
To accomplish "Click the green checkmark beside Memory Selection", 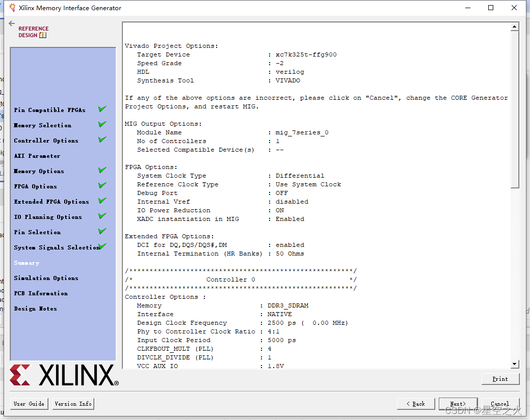I will (x=102, y=124).
